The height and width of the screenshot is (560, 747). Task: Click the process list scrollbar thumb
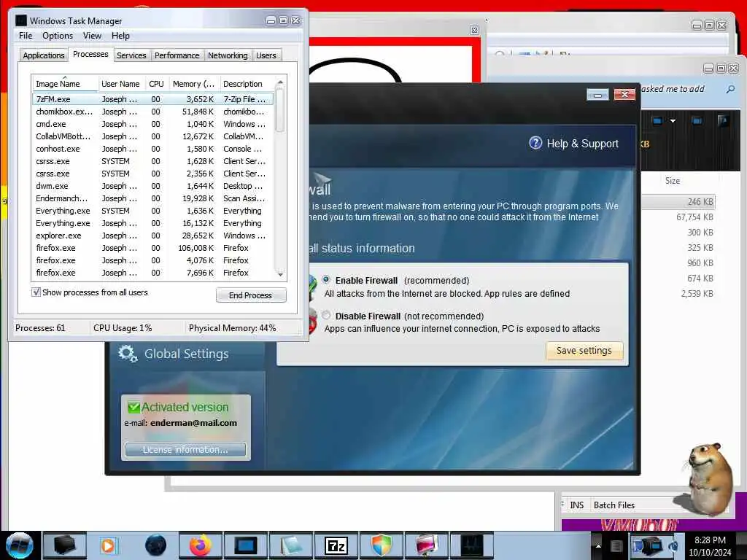click(x=280, y=111)
